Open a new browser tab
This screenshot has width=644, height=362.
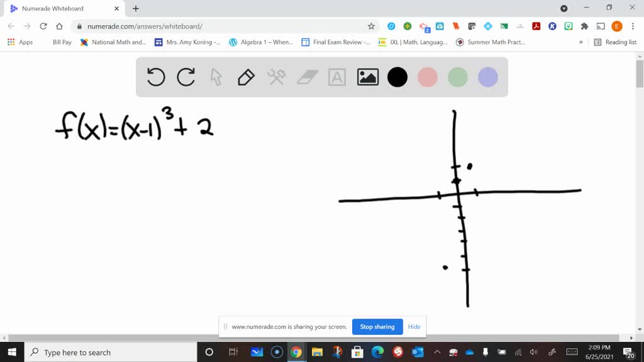click(x=136, y=9)
